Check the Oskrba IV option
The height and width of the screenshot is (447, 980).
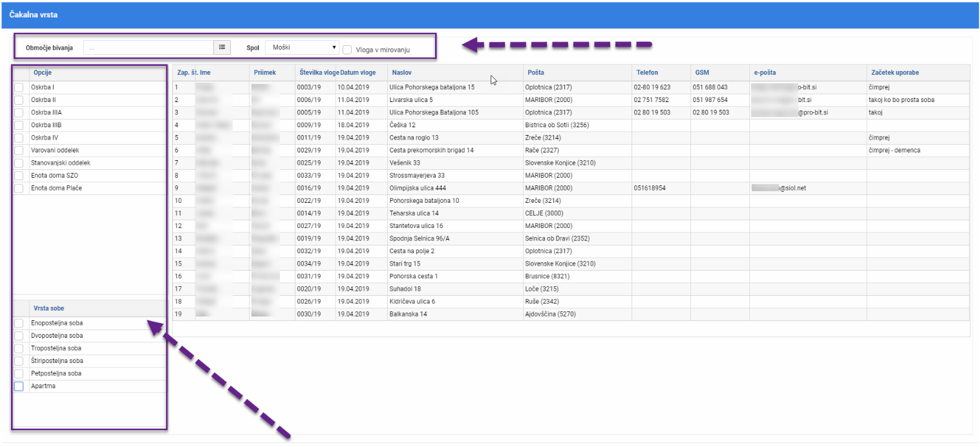click(x=19, y=138)
